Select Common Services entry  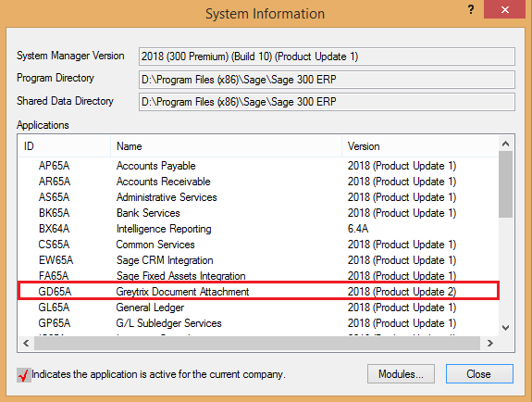[155, 245]
